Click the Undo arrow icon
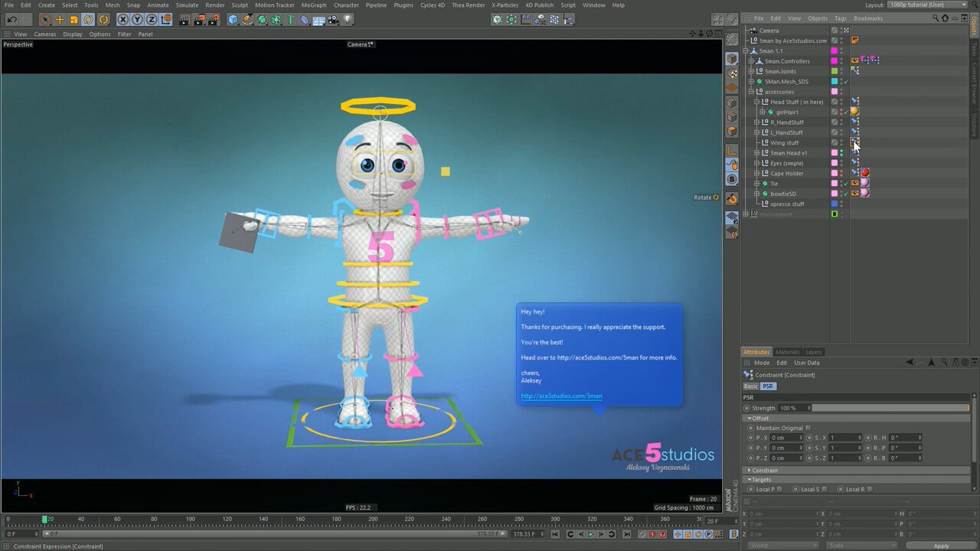 11,19
